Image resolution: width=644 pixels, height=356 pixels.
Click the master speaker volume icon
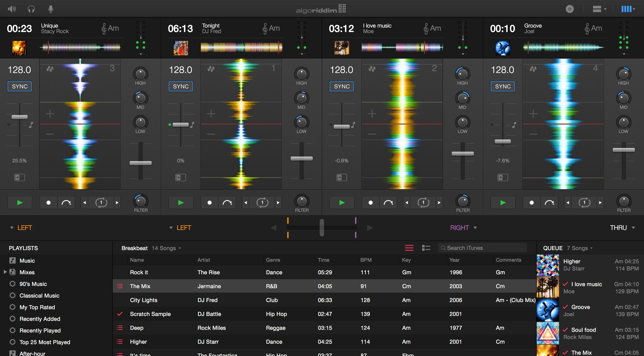[12, 9]
